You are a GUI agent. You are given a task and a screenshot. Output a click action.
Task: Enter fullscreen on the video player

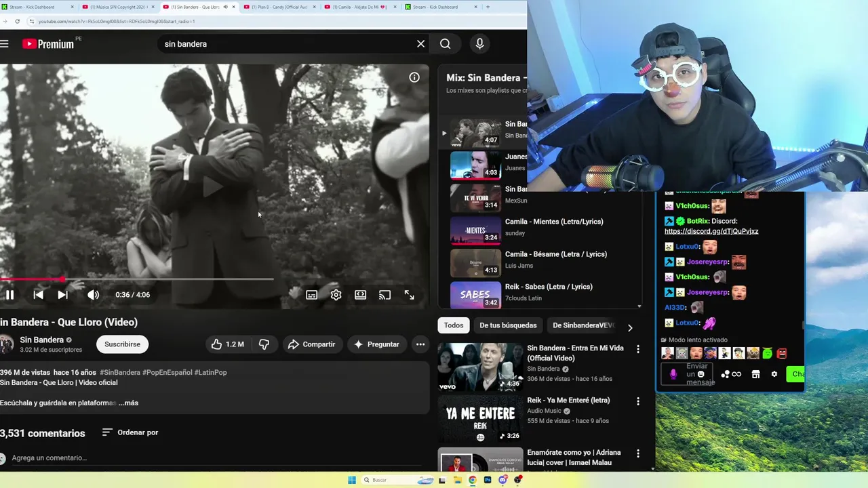coord(409,295)
